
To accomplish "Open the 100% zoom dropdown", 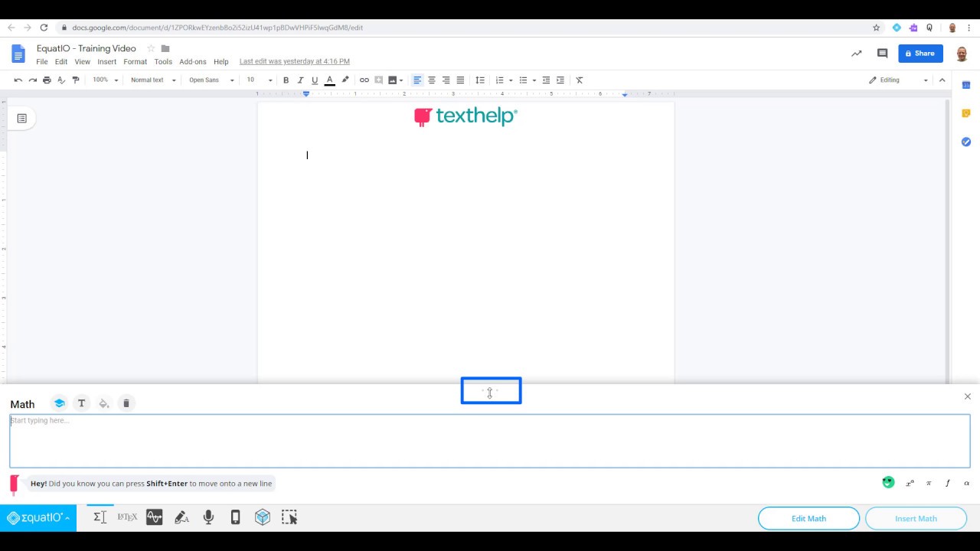I will 106,80.
